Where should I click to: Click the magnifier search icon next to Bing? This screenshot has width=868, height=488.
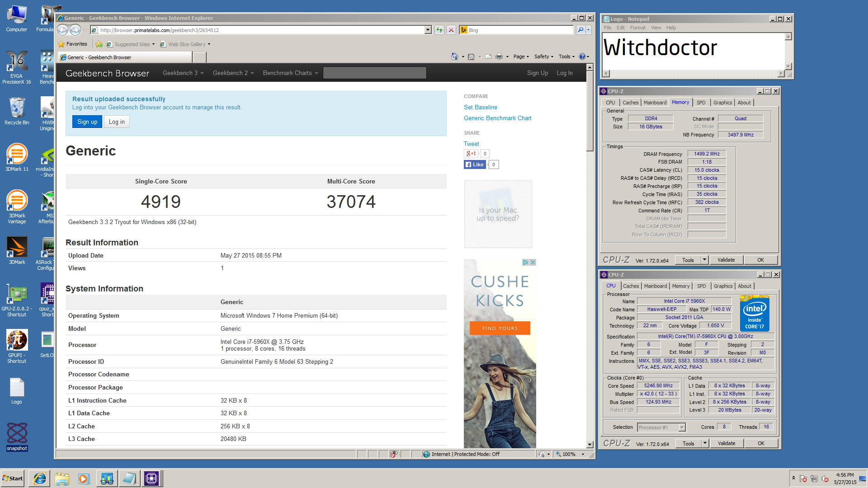coord(580,30)
